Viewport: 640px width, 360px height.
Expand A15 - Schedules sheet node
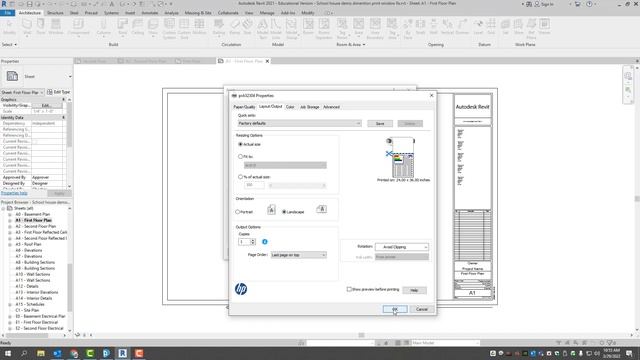(x=10, y=304)
